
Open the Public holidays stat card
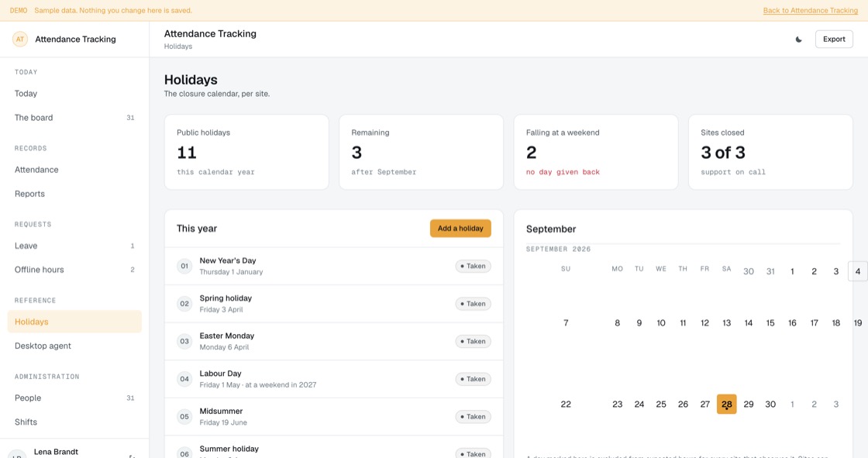pos(246,153)
